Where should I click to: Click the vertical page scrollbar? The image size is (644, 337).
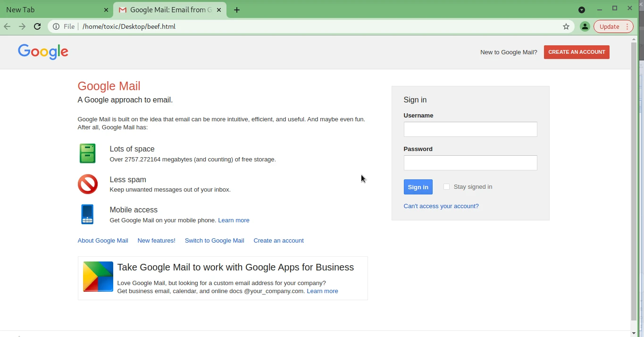(634, 179)
